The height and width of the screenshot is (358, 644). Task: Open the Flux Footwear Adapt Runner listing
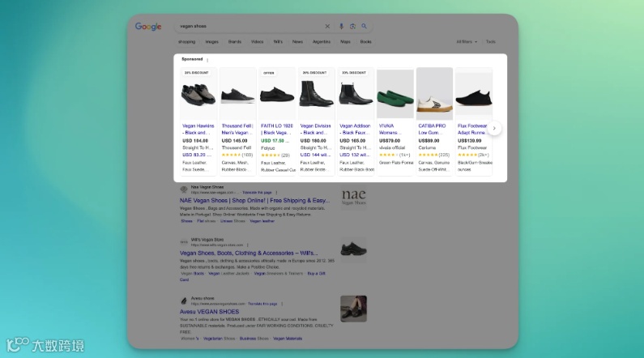pyautogui.click(x=472, y=130)
